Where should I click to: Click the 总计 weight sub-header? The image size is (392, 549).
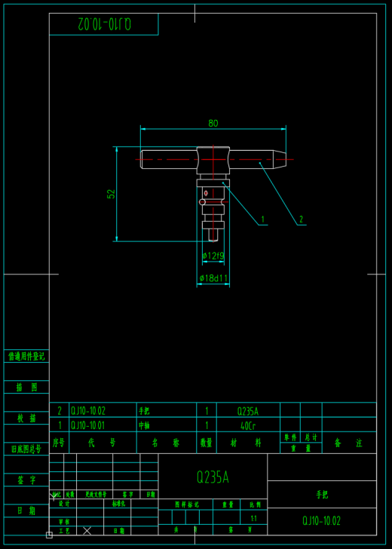[311, 437]
